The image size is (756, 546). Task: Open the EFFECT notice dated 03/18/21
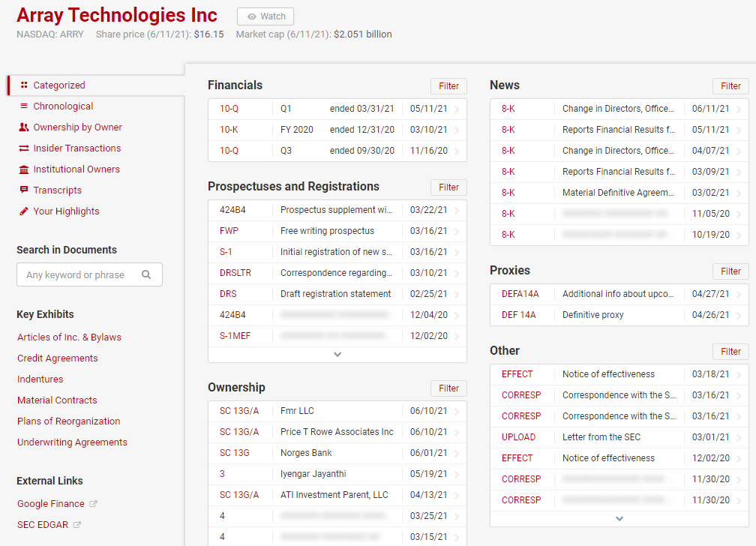click(619, 374)
